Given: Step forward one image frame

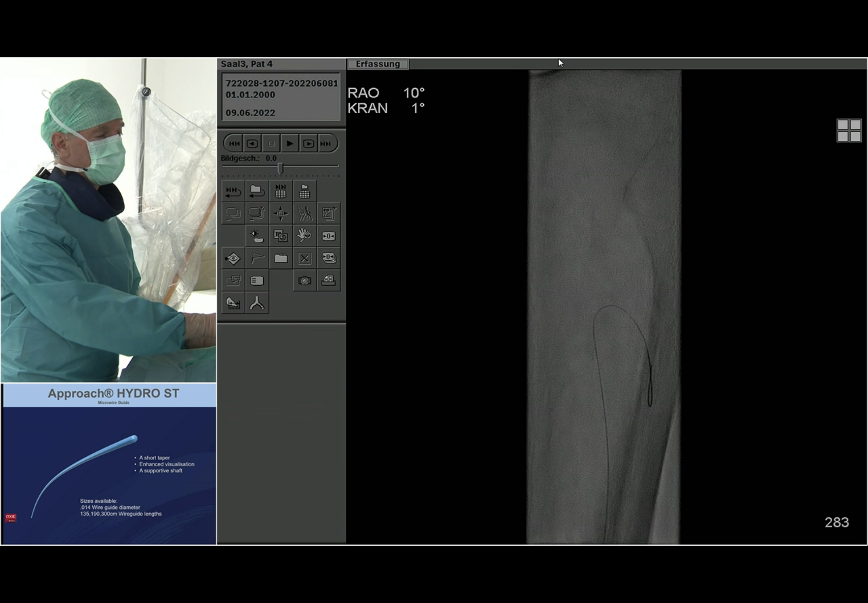Looking at the screenshot, I should (308, 143).
